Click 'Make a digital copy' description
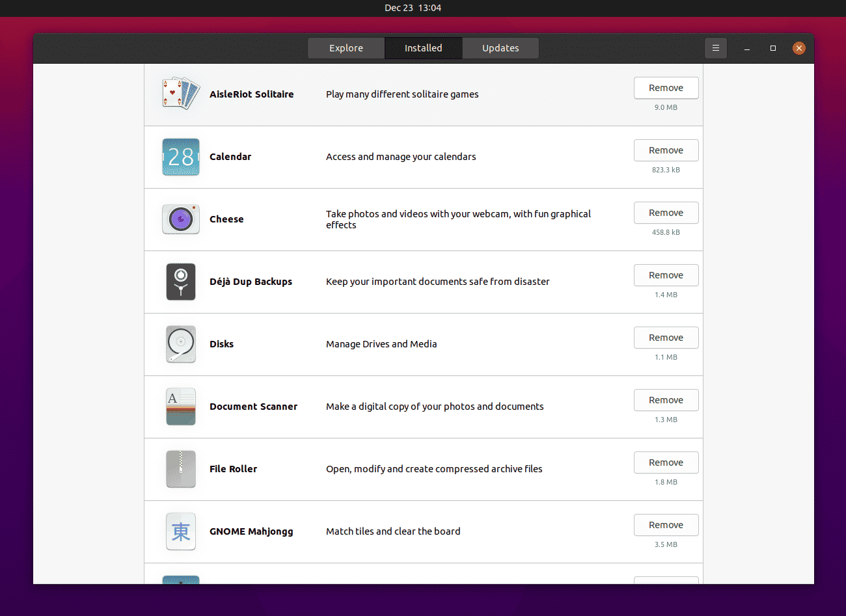The width and height of the screenshot is (846, 616). pyautogui.click(x=435, y=407)
